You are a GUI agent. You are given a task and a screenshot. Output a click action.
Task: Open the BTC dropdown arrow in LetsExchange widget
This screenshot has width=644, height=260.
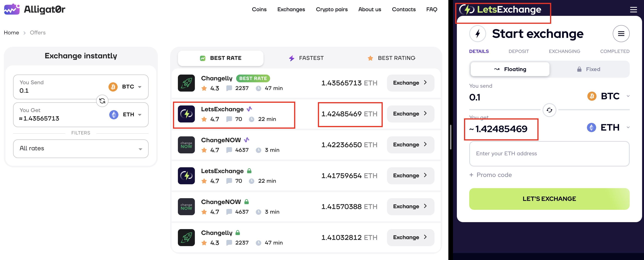[628, 96]
